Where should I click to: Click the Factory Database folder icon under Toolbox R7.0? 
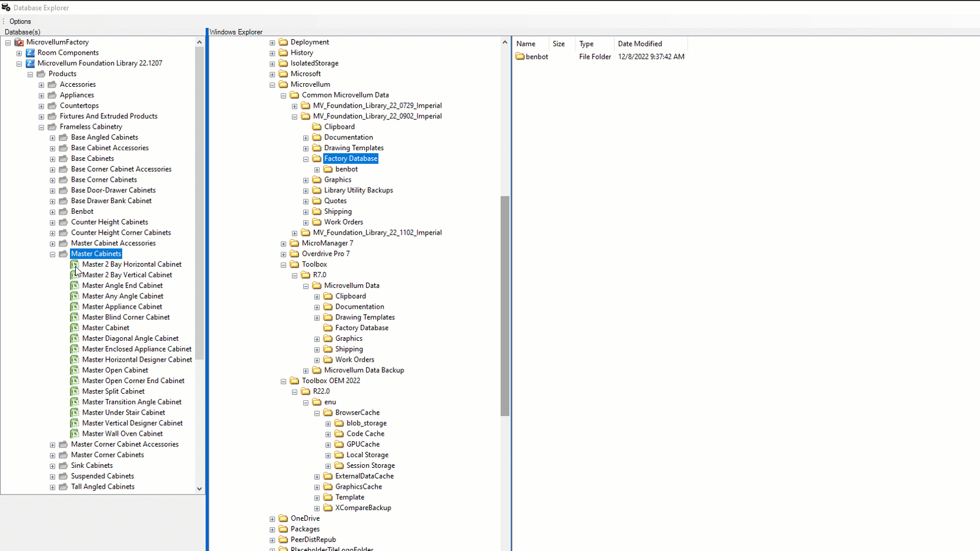[328, 328]
